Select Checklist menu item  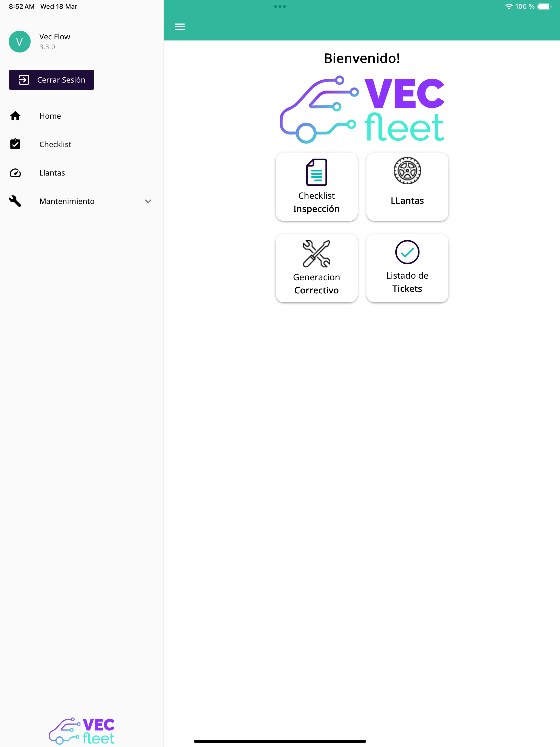coord(82,144)
